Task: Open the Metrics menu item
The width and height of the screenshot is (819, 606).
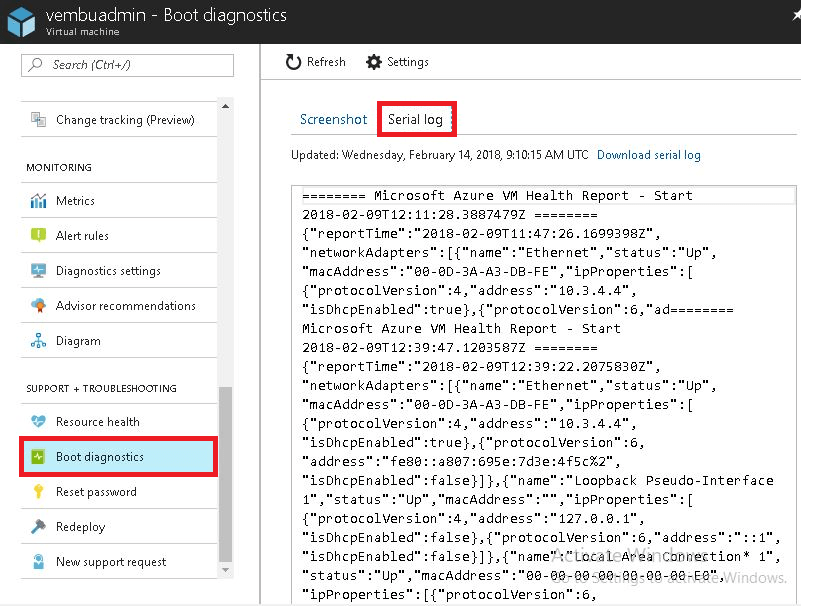Action: tap(119, 201)
